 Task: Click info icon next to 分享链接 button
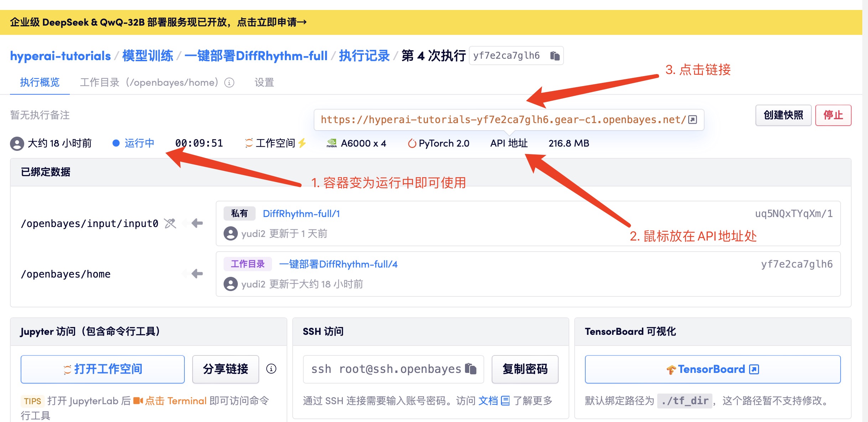271,369
